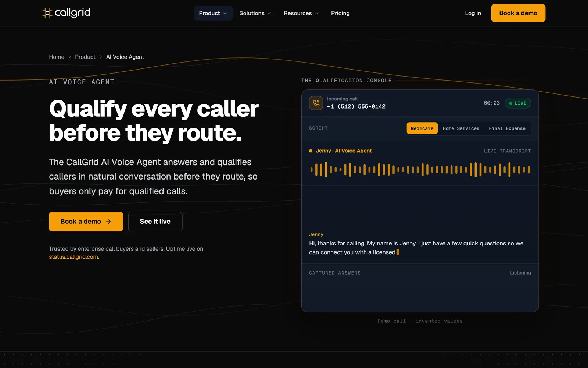Click the Jenny · AI Voice Agent label
Screen dimensions: 588x368
(344, 151)
